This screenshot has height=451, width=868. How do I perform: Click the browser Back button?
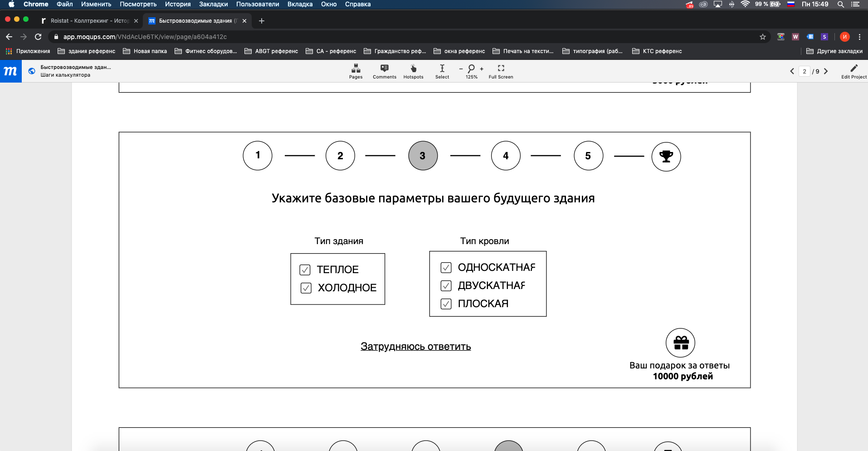[9, 37]
